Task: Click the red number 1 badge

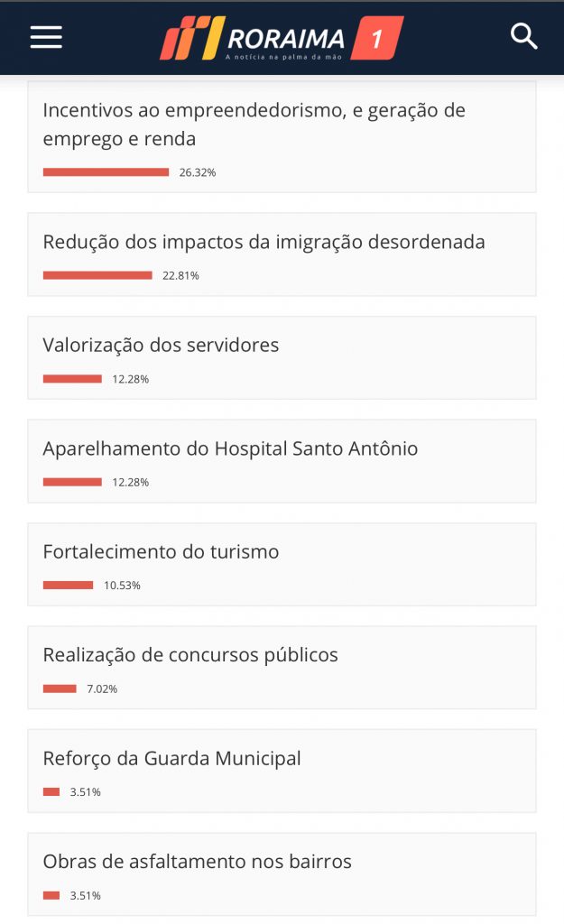Action: [x=376, y=38]
